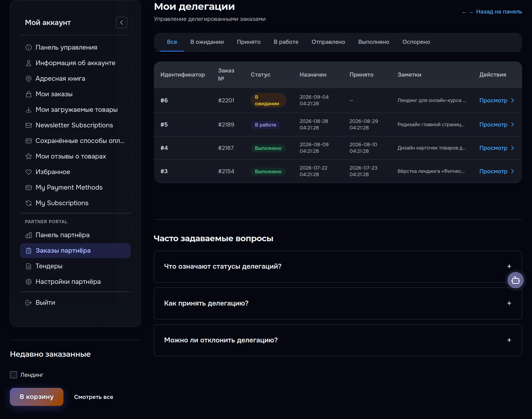532x419 pixels.
Task: Click the person icon beside Информация об аккаунте
Action: point(29,63)
